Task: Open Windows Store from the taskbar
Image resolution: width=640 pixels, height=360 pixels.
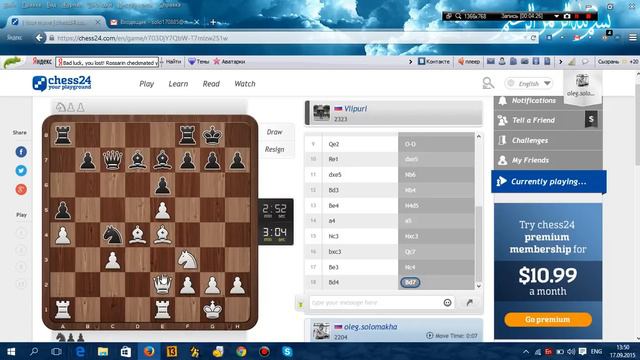Action: pyautogui.click(x=126, y=351)
